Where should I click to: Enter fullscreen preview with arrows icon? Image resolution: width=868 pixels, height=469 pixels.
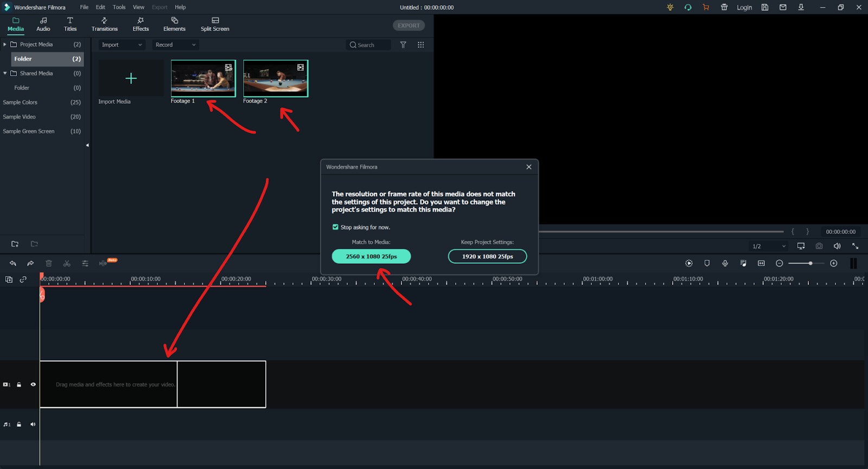coord(856,246)
